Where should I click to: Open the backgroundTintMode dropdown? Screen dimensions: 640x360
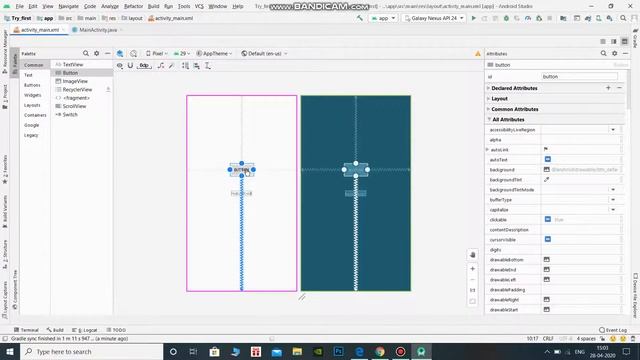[x=613, y=190]
